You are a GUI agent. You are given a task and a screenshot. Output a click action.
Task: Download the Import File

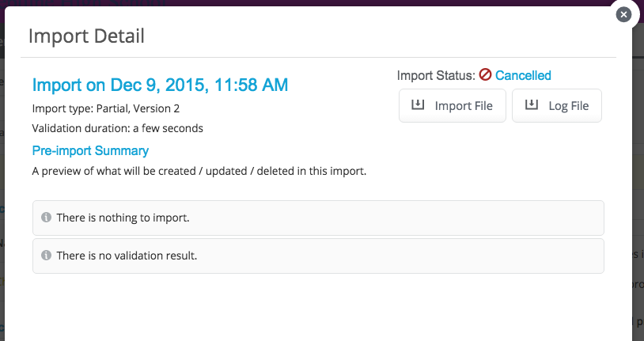click(453, 105)
